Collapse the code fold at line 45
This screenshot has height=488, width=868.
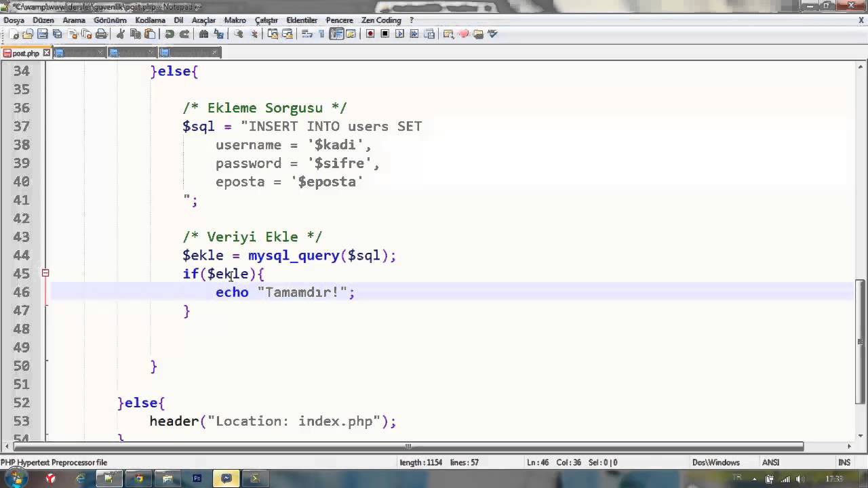click(45, 273)
